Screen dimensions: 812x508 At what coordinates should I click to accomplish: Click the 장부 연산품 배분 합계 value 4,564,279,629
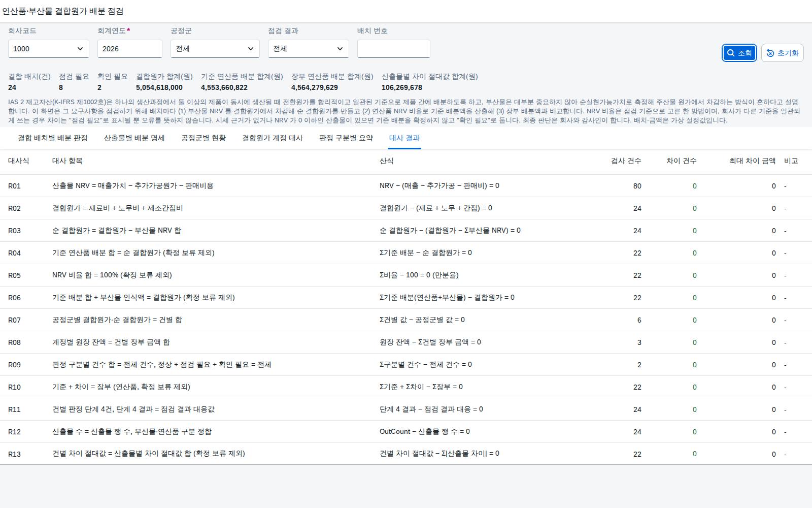(315, 87)
